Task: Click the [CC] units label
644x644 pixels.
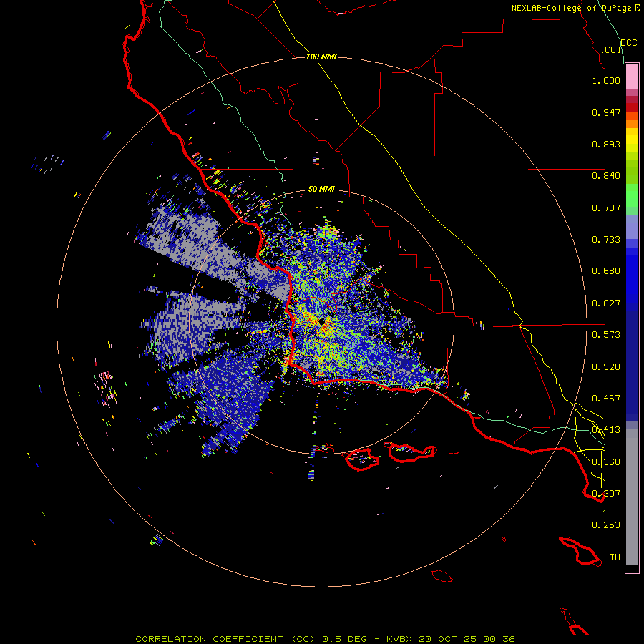Action: [x=611, y=49]
